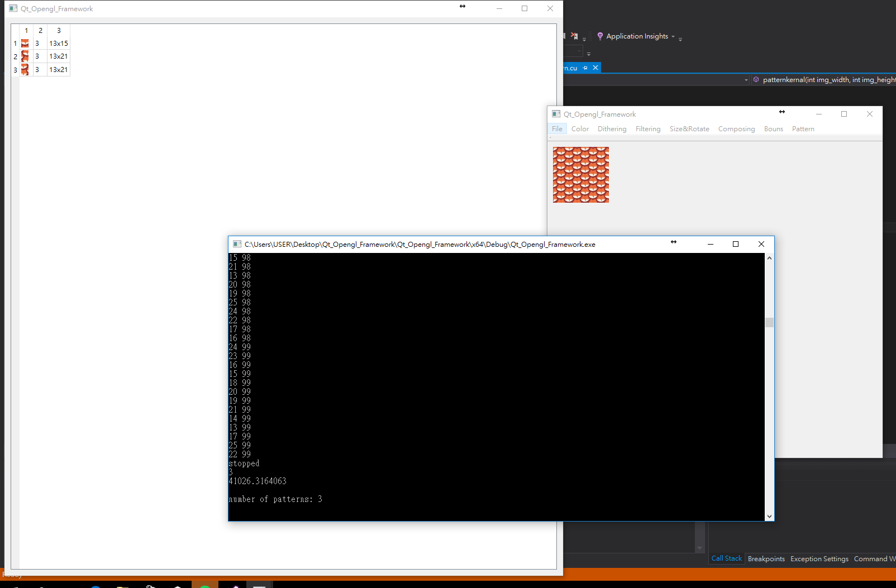896x588 pixels.
Task: Open toolbar overflow options after Application Insights
Action: [680, 39]
